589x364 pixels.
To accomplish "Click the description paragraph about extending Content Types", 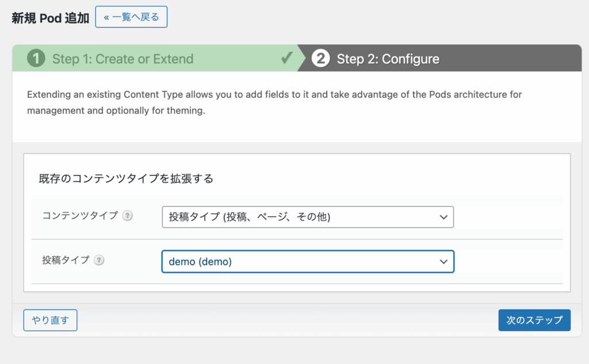I will point(274,102).
